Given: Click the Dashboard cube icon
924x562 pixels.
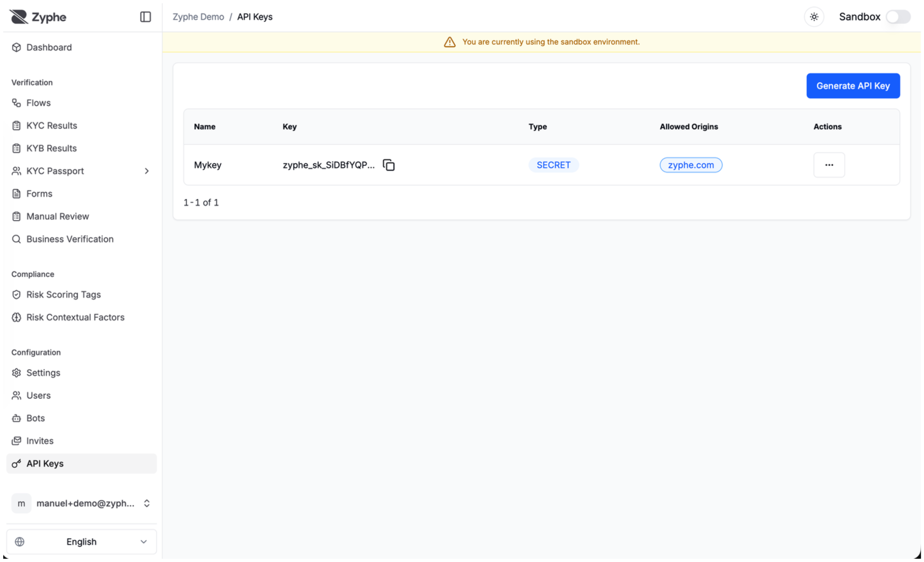Looking at the screenshot, I should [16, 47].
